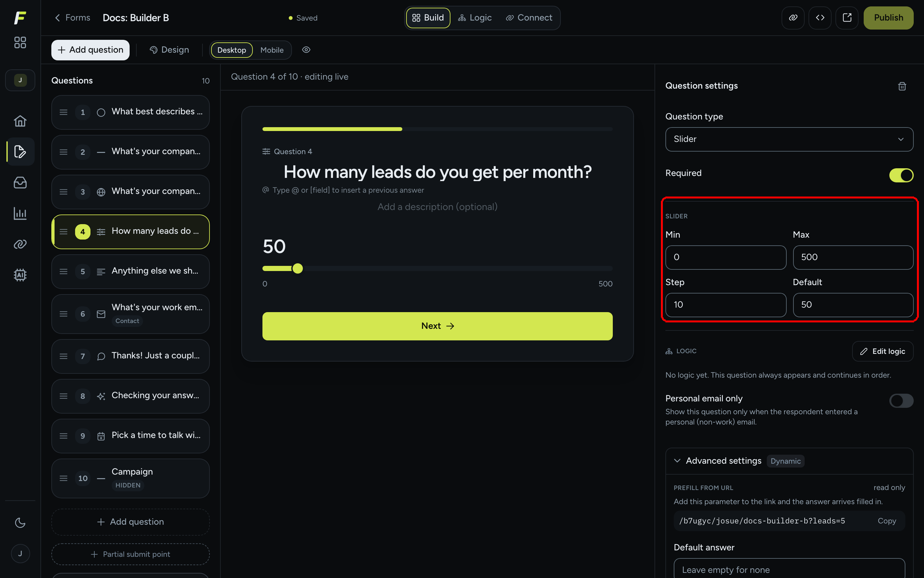Open the dashboard grid icon in sidebar

[x=20, y=42]
